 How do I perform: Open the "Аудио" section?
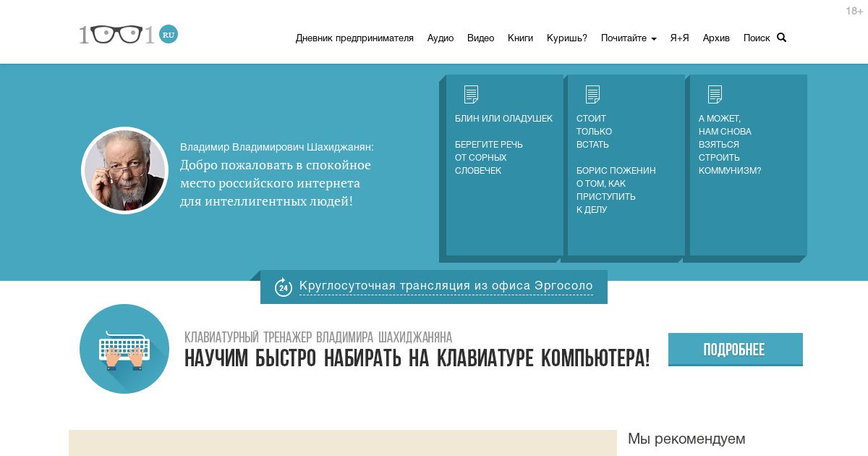coord(441,38)
